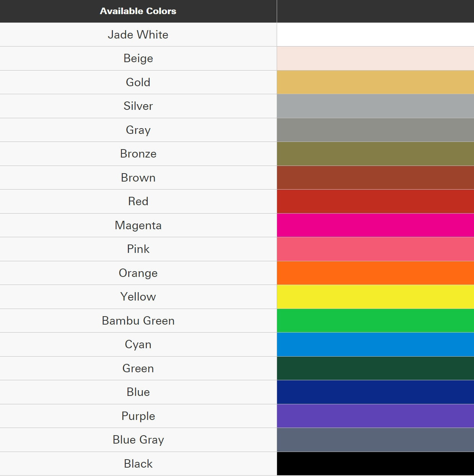Pick the Bambu Green swatch
This screenshot has height=476, width=474.
point(376,321)
